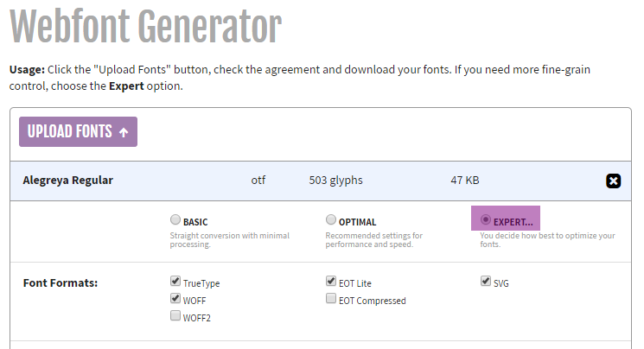644x349 pixels.
Task: Uncheck the TrueType format checkbox
Action: point(175,282)
